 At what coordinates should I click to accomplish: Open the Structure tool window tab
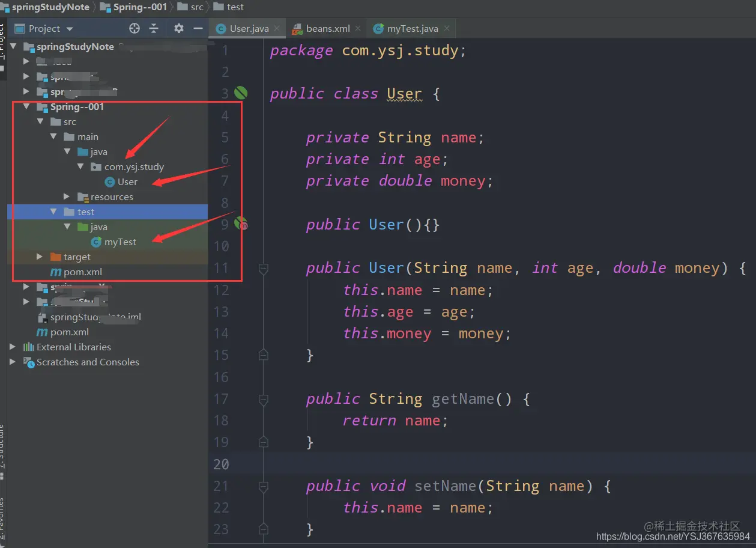(3, 451)
